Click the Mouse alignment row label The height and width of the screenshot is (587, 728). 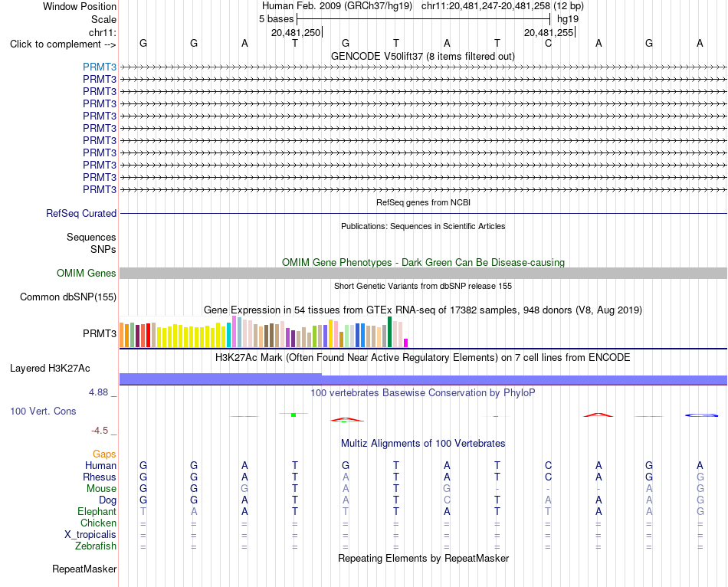click(x=101, y=489)
